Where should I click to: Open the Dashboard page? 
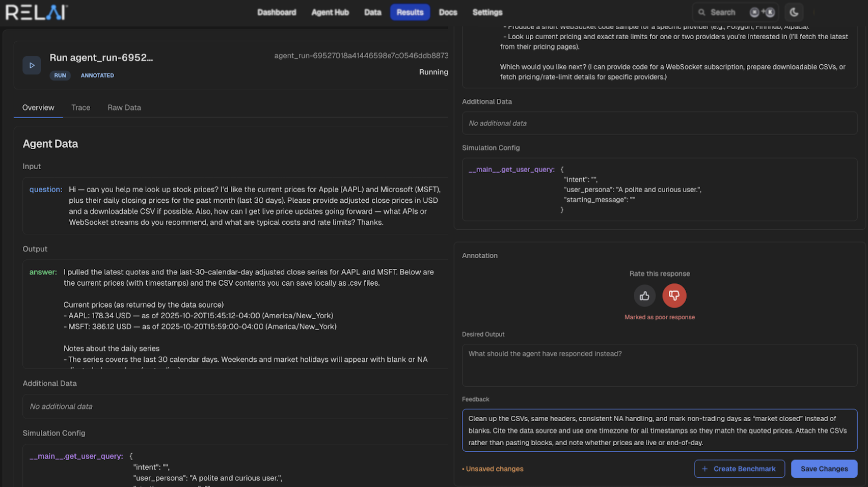pos(277,12)
